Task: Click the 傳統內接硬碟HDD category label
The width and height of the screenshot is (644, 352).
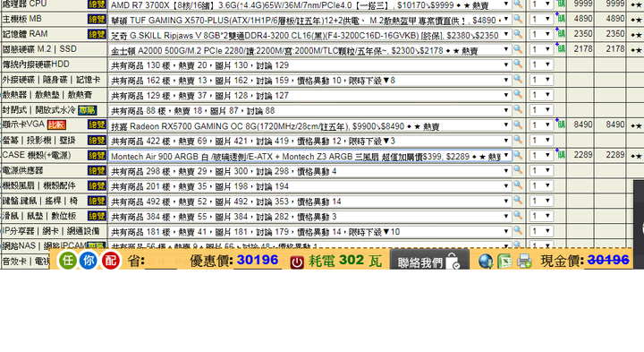Action: (36, 64)
